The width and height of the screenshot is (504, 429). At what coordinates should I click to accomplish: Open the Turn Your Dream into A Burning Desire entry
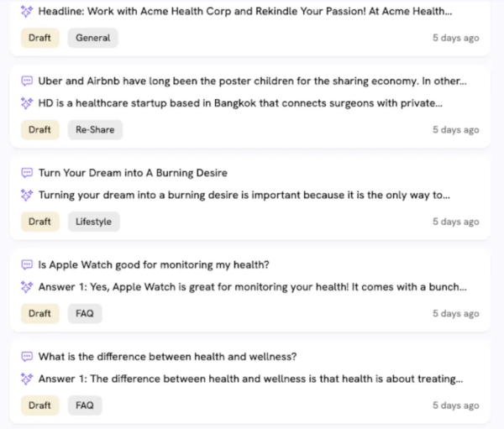pos(133,173)
